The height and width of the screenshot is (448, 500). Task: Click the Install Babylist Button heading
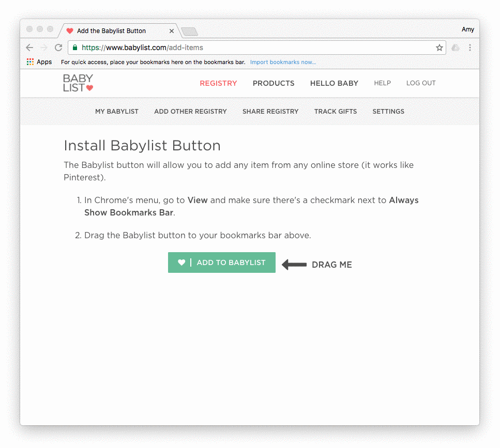tap(142, 146)
